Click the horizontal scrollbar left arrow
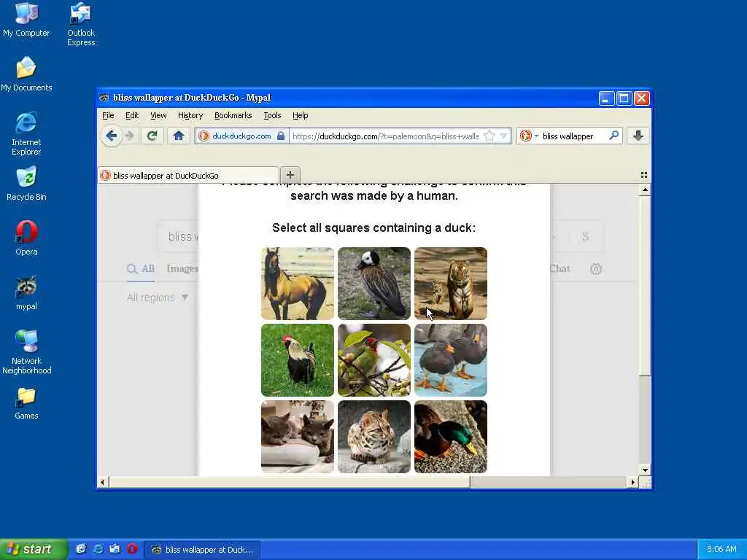747x560 pixels. point(102,483)
